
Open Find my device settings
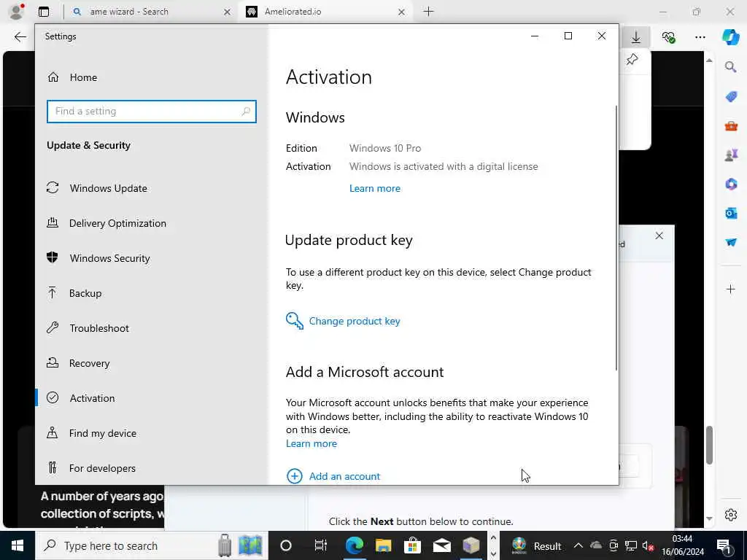click(x=91, y=433)
